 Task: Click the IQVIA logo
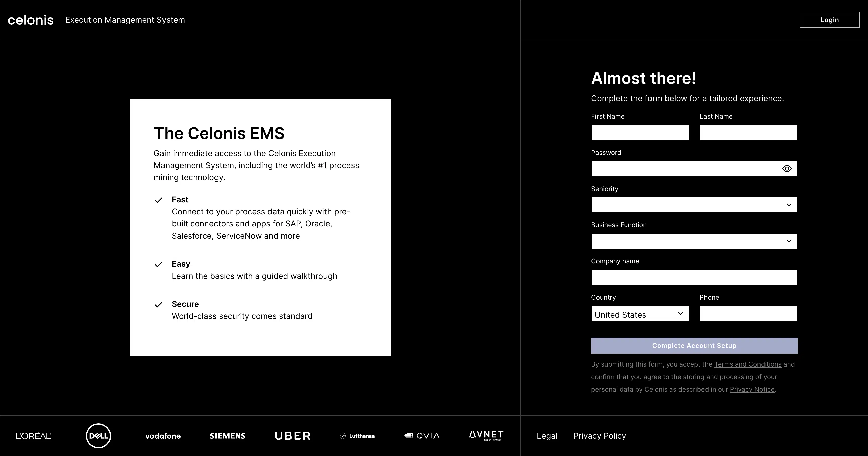pos(422,436)
